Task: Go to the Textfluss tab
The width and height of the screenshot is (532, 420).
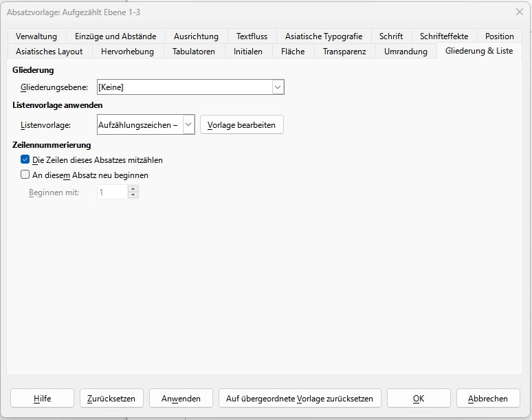Action: 252,36
